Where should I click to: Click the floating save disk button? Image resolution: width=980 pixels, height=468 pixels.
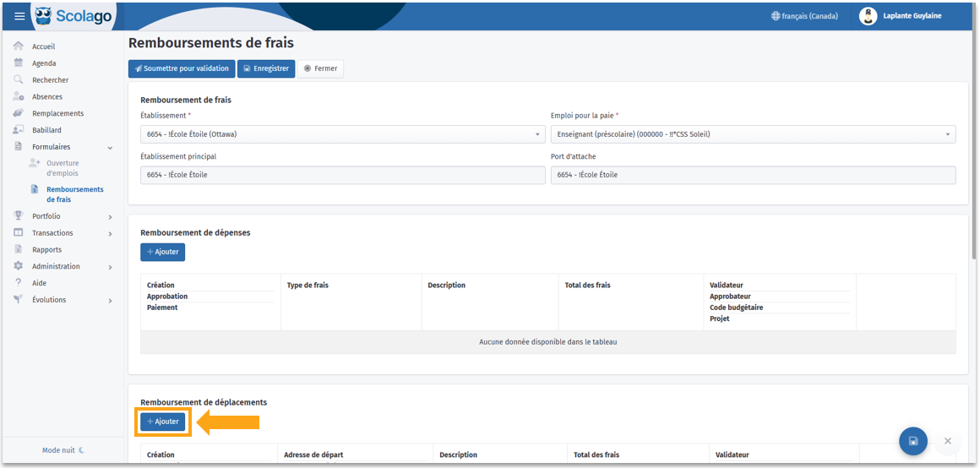pos(913,441)
